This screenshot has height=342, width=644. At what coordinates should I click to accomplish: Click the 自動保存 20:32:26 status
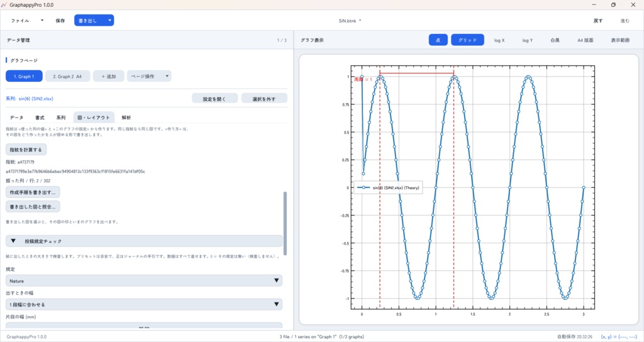pyautogui.click(x=575, y=337)
